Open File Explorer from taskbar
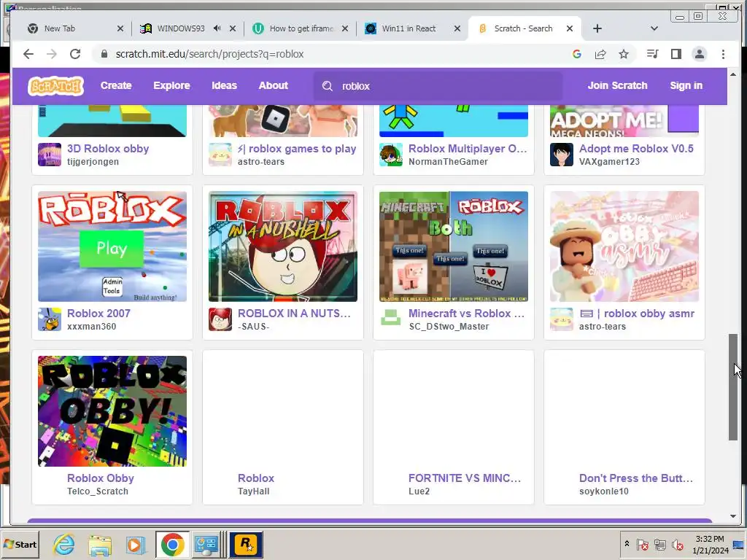The image size is (747, 560). coord(100,544)
